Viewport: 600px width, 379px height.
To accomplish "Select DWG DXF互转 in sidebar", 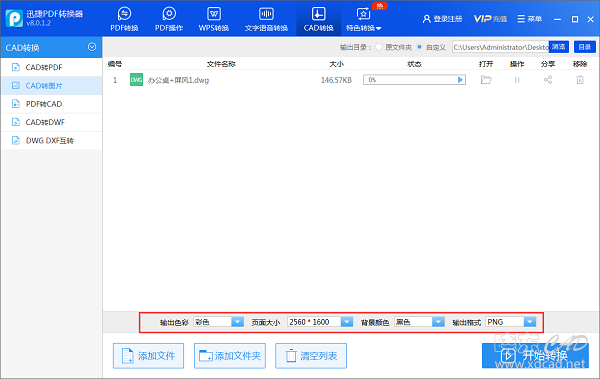I will click(x=51, y=140).
